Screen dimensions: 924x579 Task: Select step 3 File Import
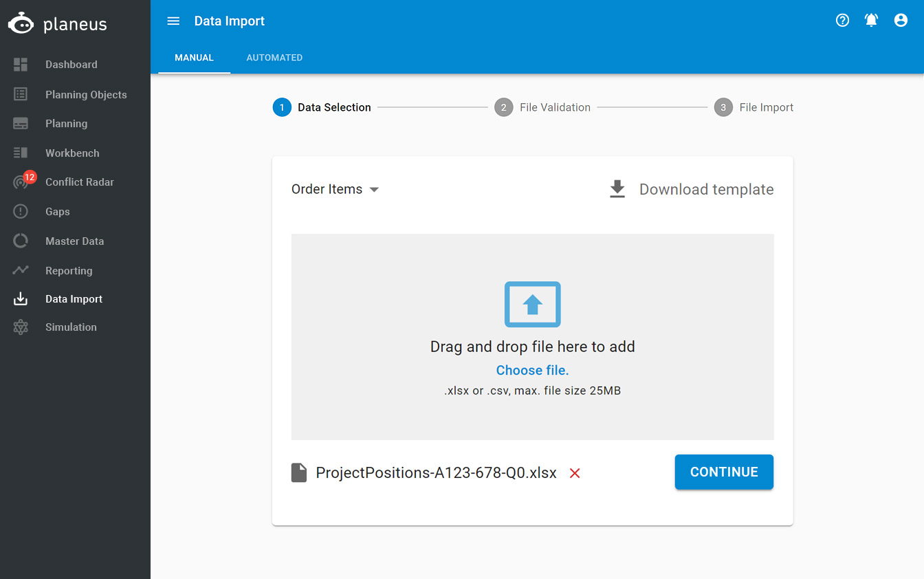[753, 107]
